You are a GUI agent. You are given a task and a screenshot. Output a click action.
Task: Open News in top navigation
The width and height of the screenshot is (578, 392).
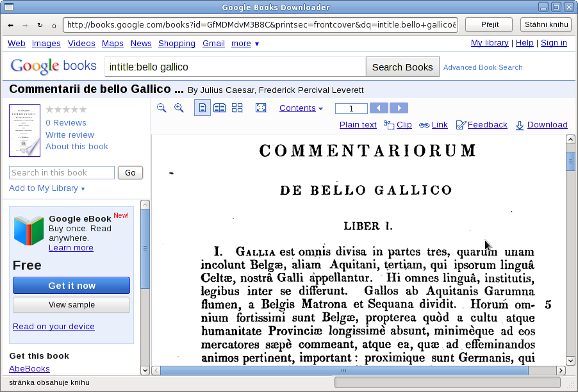point(141,44)
